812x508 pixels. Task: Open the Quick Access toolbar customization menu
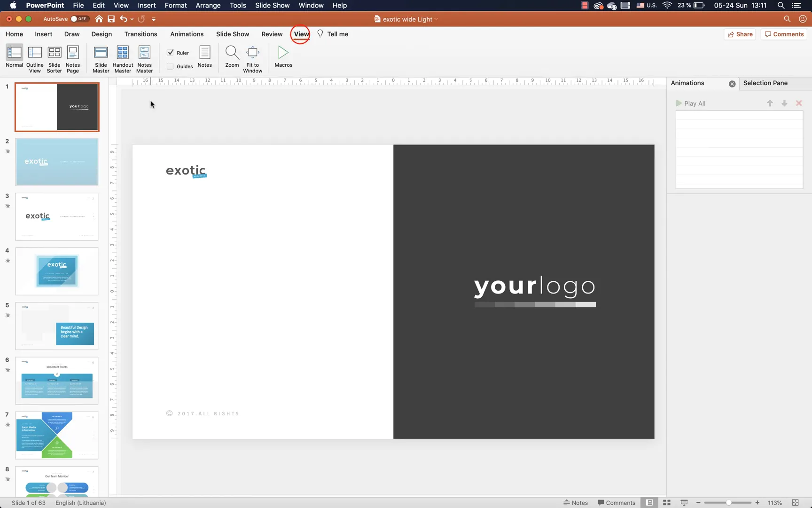[x=154, y=19]
